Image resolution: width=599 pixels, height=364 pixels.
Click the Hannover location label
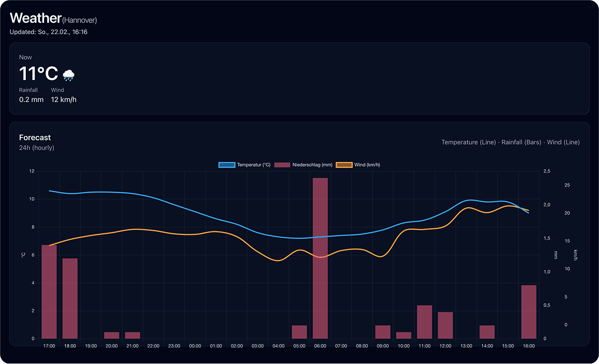click(80, 20)
